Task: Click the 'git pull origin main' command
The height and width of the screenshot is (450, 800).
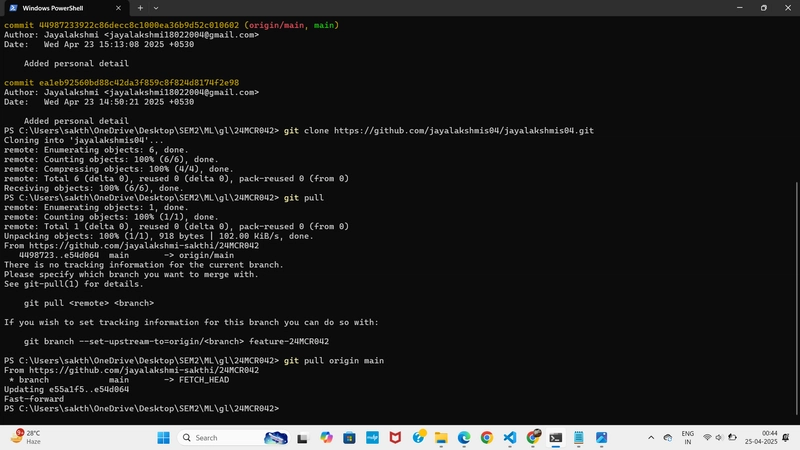Action: click(x=334, y=361)
